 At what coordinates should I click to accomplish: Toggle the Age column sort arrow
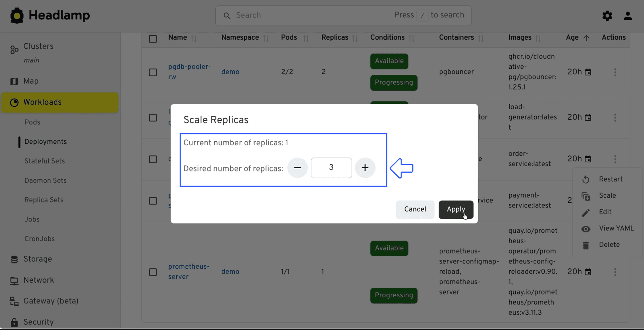tap(586, 38)
